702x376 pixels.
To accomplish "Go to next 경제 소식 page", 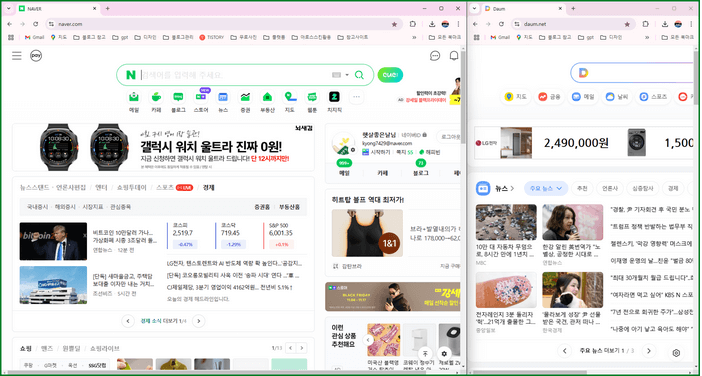I will 198,321.
